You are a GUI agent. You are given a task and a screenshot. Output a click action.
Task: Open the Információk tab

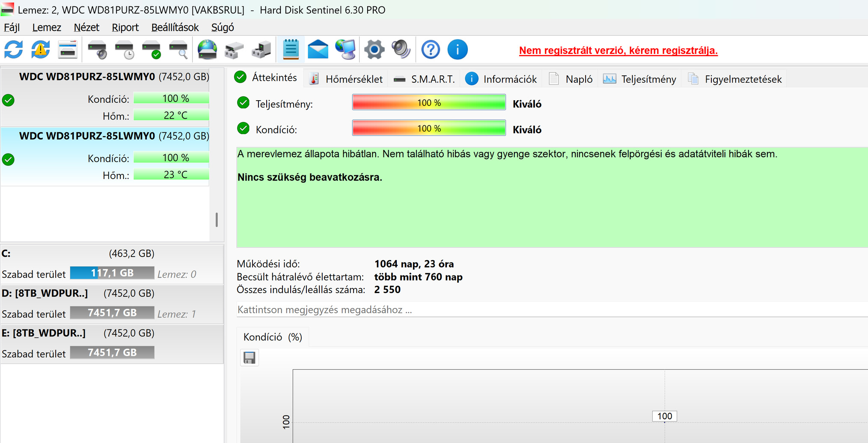pyautogui.click(x=501, y=79)
